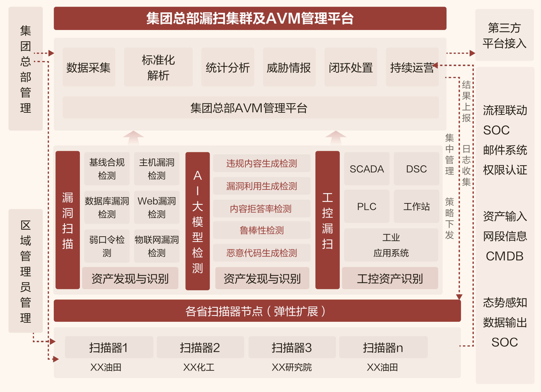Open the PLC block
Viewport: 541px width, 392px height.
(366, 206)
